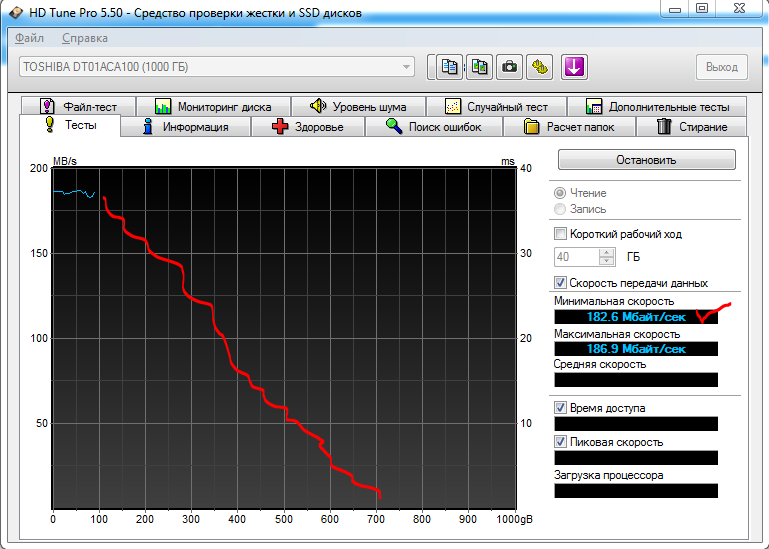Screen dimensions: 769x549
Task: Switch to the Файл-тест tab
Action: tap(78, 106)
